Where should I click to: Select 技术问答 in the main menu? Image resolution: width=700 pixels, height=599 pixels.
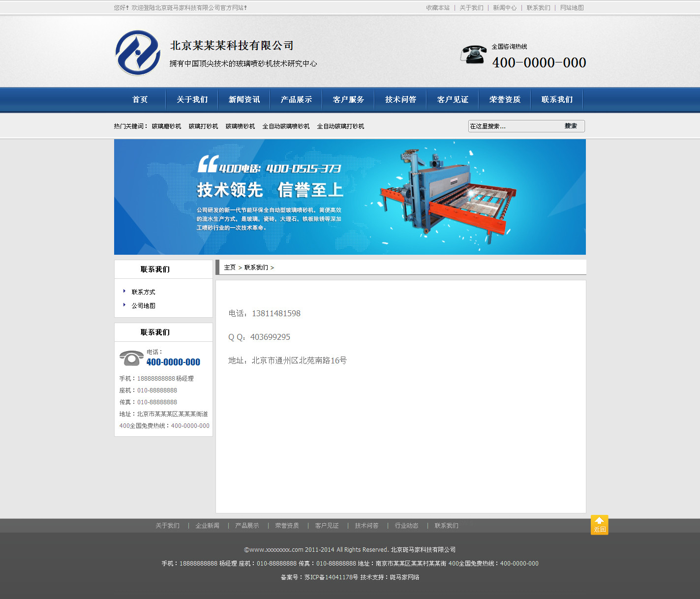(x=400, y=99)
